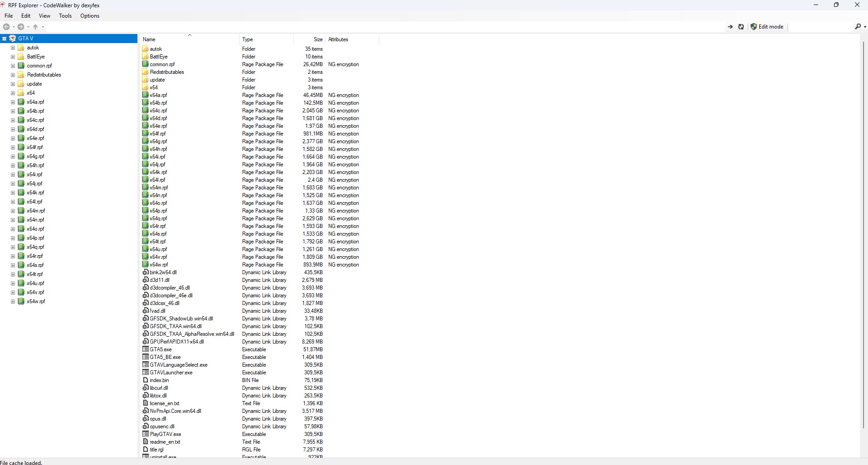The image size is (868, 465).
Task: Click the title.rgl file icon
Action: pyautogui.click(x=146, y=449)
